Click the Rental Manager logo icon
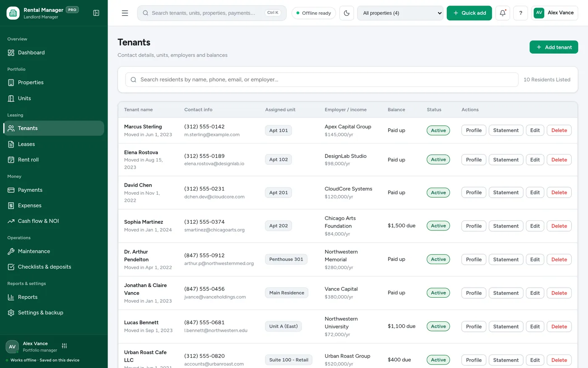The height and width of the screenshot is (368, 588). [x=13, y=13]
